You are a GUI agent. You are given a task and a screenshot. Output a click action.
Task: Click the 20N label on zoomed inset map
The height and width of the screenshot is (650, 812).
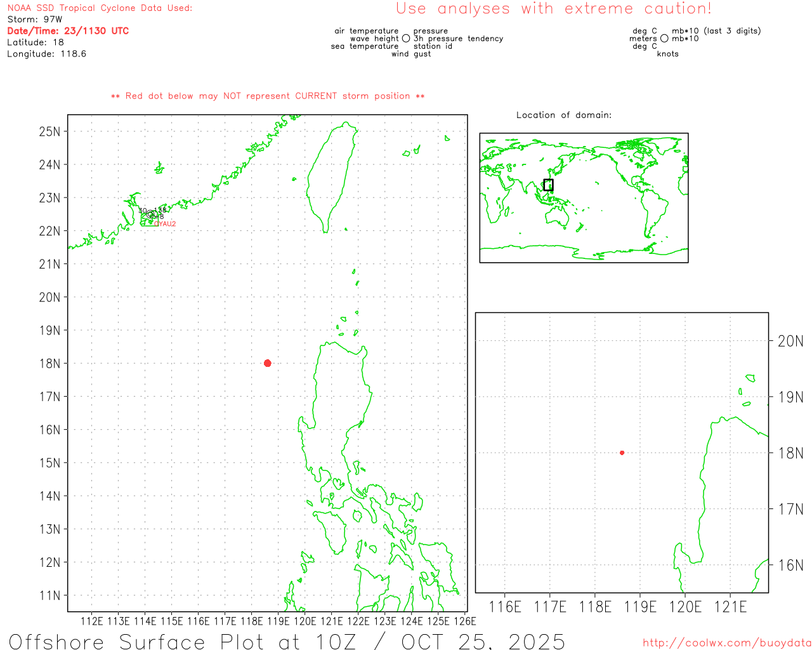(x=790, y=342)
